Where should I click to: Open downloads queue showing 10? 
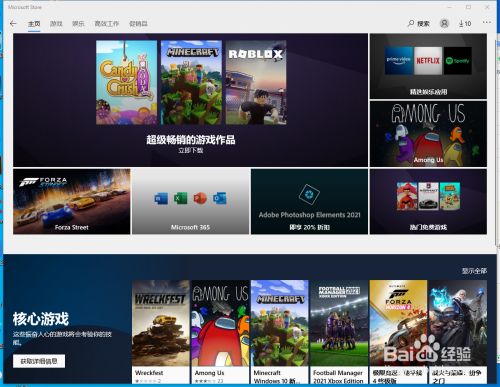click(465, 24)
